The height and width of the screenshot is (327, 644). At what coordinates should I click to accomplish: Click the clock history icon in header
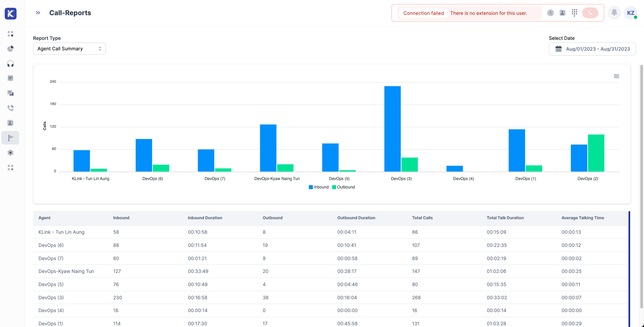point(551,13)
